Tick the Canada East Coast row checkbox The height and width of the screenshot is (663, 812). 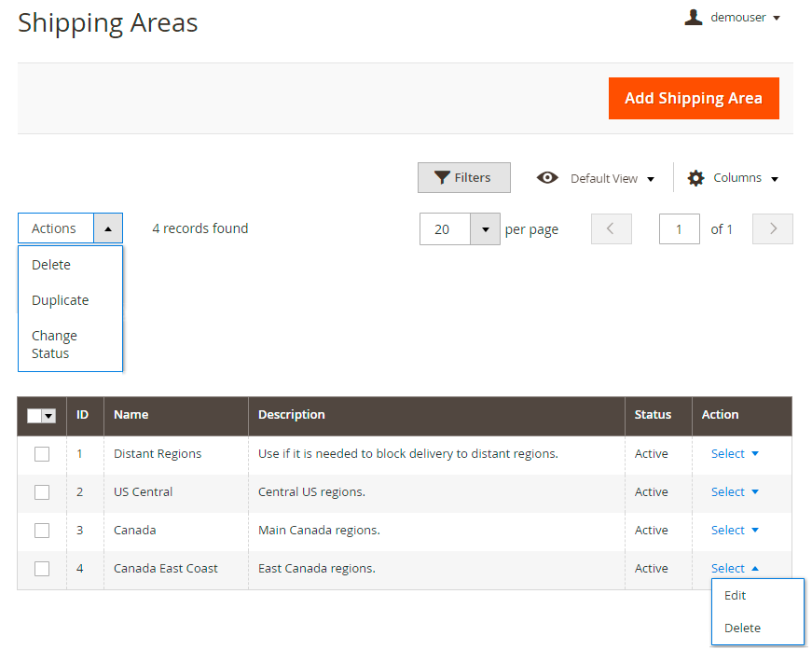[42, 569]
